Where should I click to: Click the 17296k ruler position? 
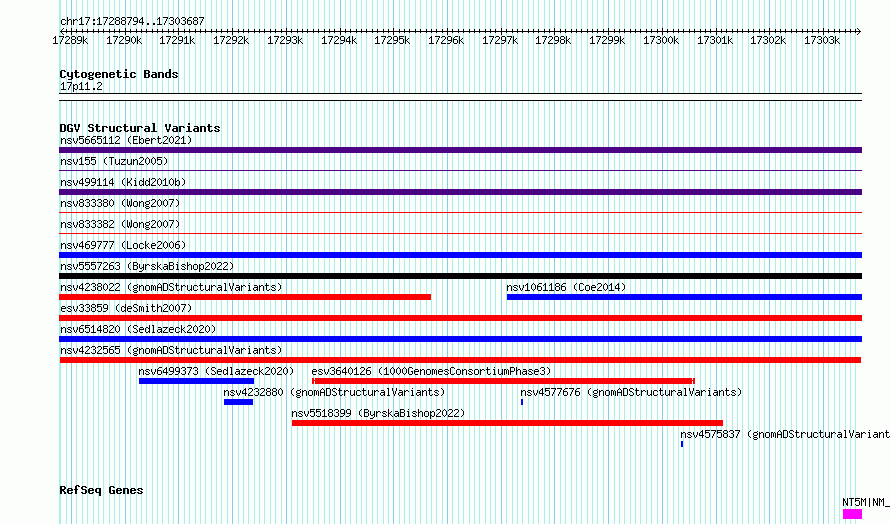[446, 40]
